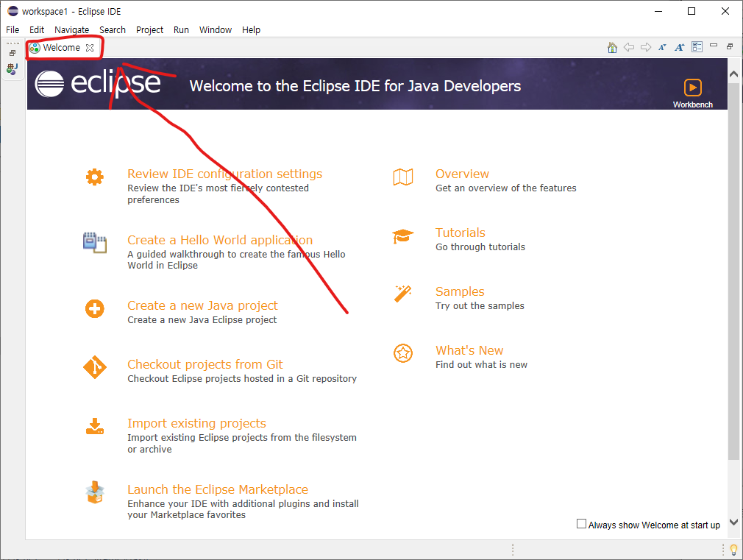Enable Always show Welcome at start up
This screenshot has width=743, height=560.
pos(581,524)
